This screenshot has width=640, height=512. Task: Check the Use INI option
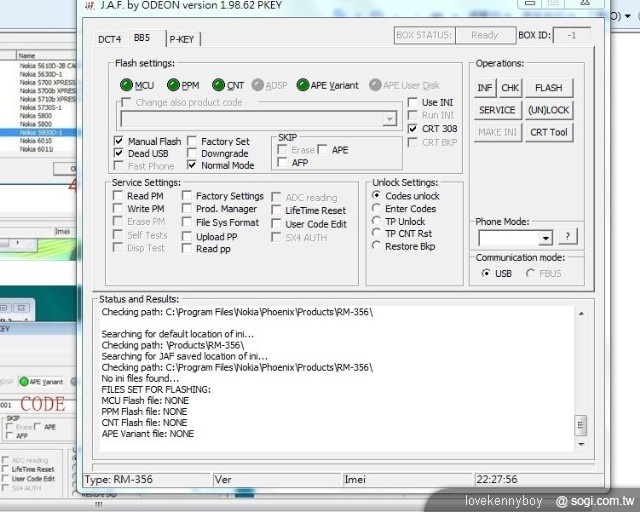pos(413,102)
